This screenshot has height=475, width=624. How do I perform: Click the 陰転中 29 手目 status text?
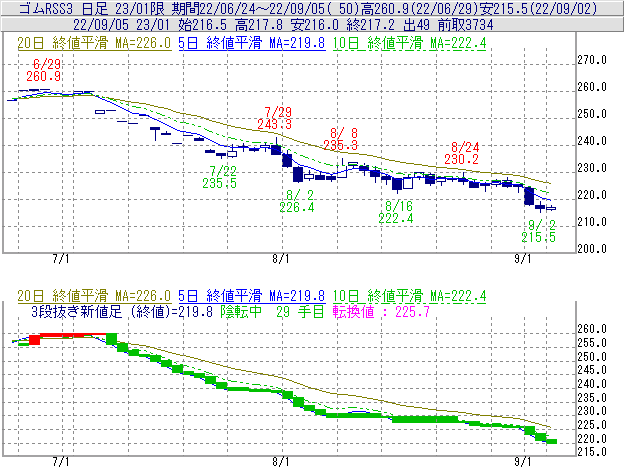(273, 311)
